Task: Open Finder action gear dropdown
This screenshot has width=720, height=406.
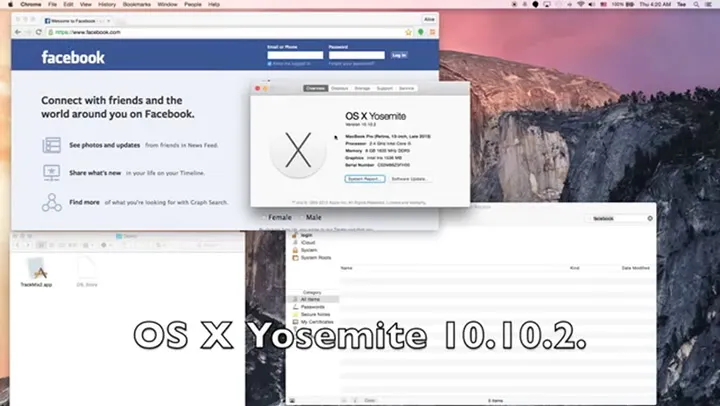Action: pos(106,245)
